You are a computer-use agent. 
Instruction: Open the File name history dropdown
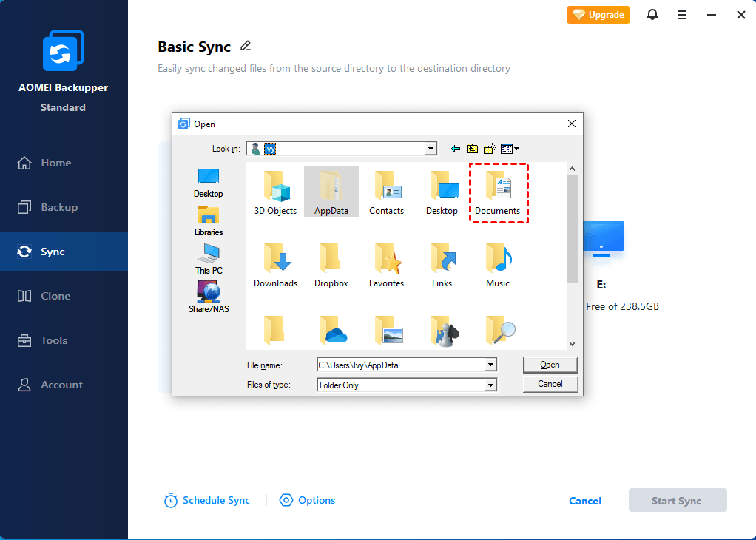(490, 364)
